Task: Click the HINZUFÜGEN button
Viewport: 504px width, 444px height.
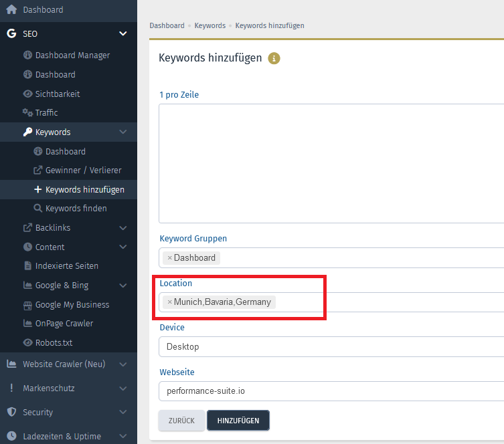Action: pyautogui.click(x=238, y=420)
